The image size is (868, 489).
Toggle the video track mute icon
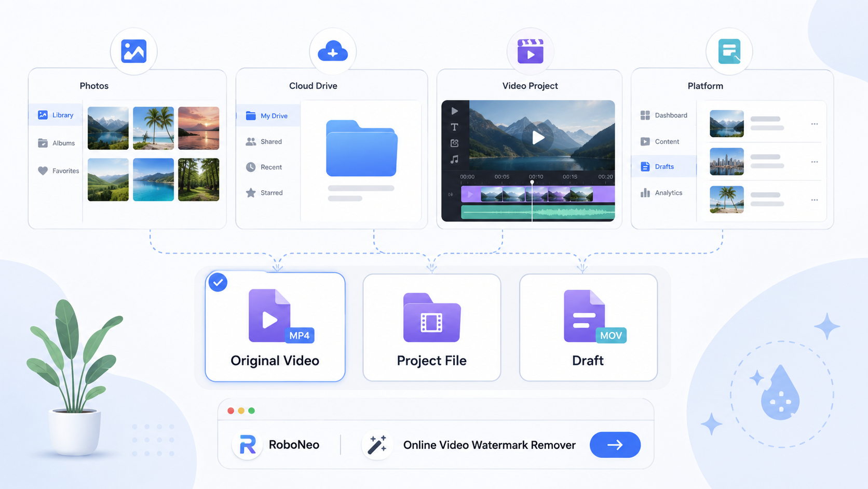tap(451, 194)
